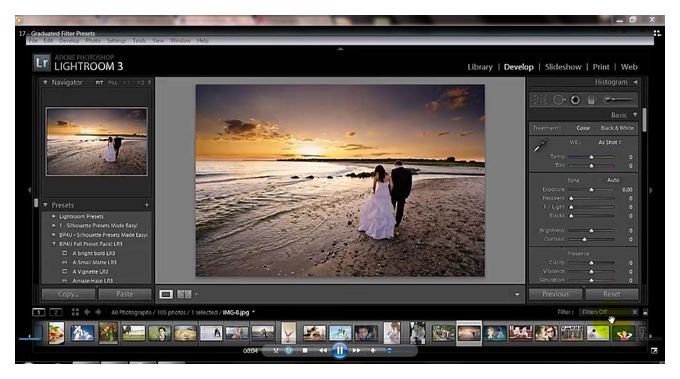This screenshot has height=379, width=680.
Task: Switch to the Print module
Action: pyautogui.click(x=601, y=67)
